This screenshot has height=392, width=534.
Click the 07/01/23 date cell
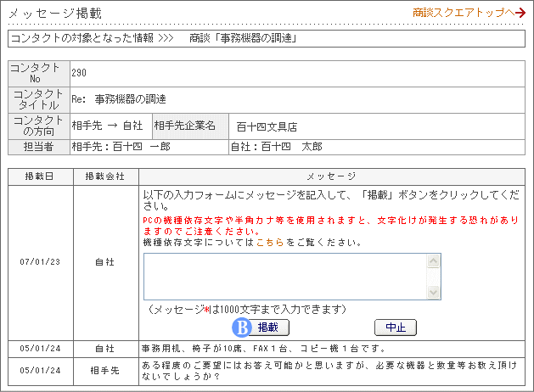coord(40,261)
